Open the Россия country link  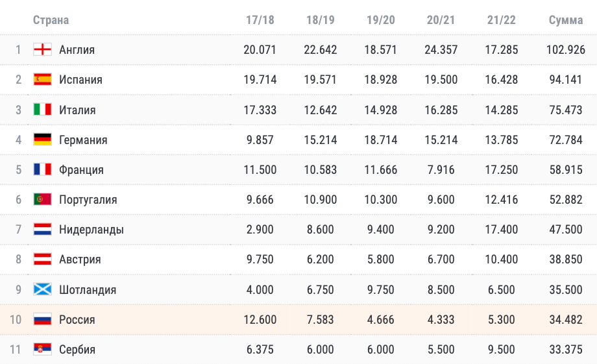click(77, 319)
